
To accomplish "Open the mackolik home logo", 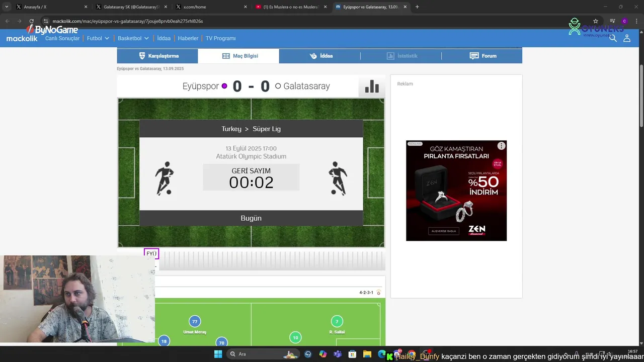I will coord(22,38).
